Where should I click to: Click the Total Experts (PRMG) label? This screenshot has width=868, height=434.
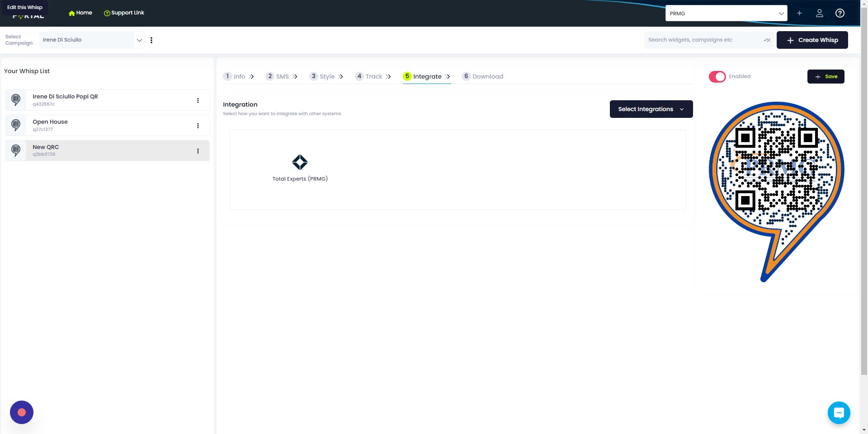coord(300,179)
